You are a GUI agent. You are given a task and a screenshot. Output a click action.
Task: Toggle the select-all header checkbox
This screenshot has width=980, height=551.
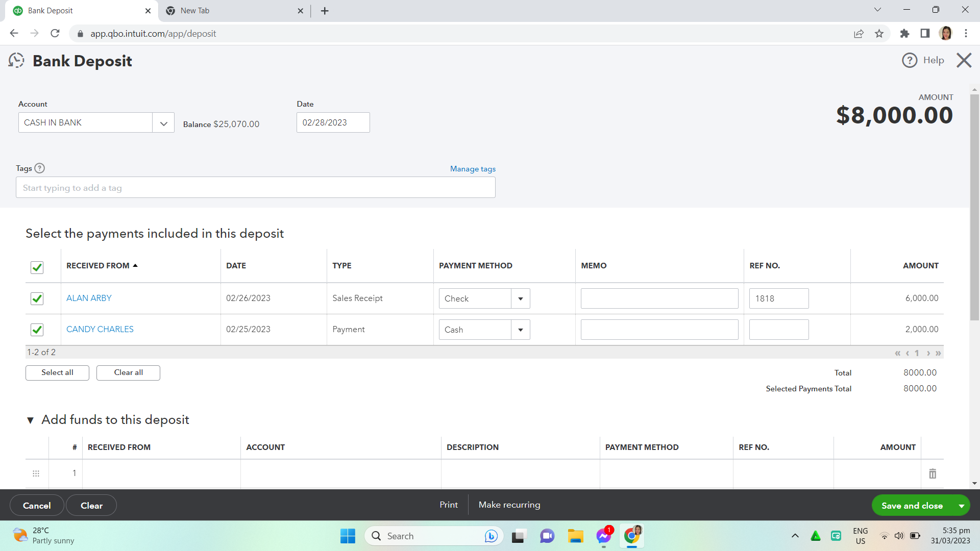[37, 267]
